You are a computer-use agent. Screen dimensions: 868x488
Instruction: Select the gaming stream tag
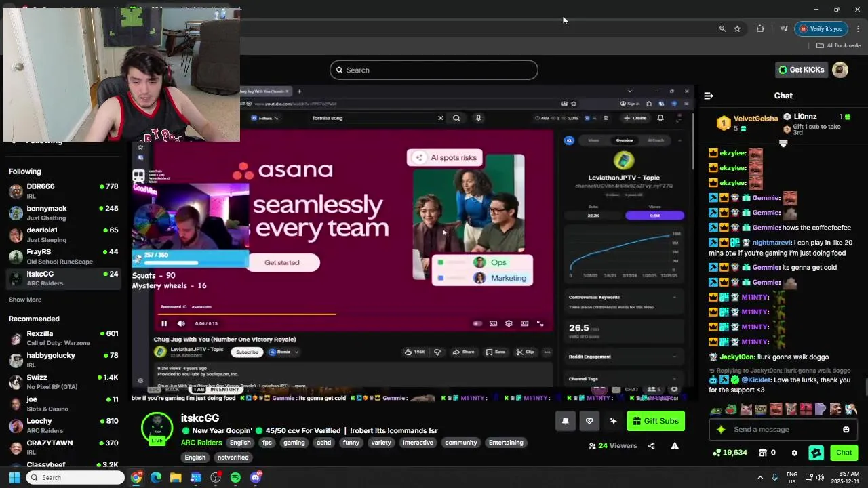(294, 443)
